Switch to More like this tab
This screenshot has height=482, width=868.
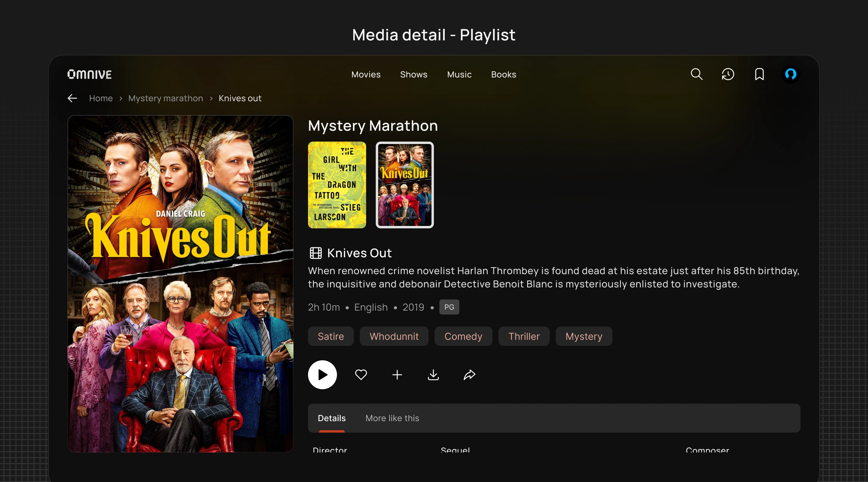tap(392, 418)
